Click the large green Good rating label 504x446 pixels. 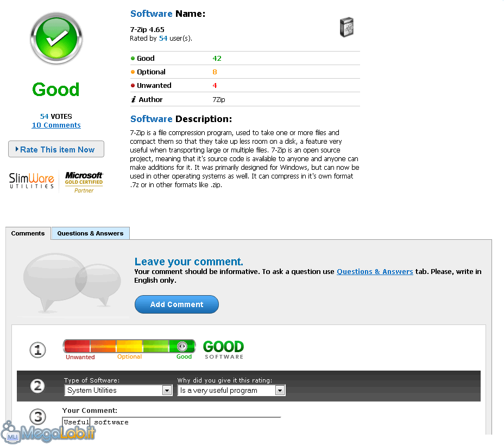point(56,90)
